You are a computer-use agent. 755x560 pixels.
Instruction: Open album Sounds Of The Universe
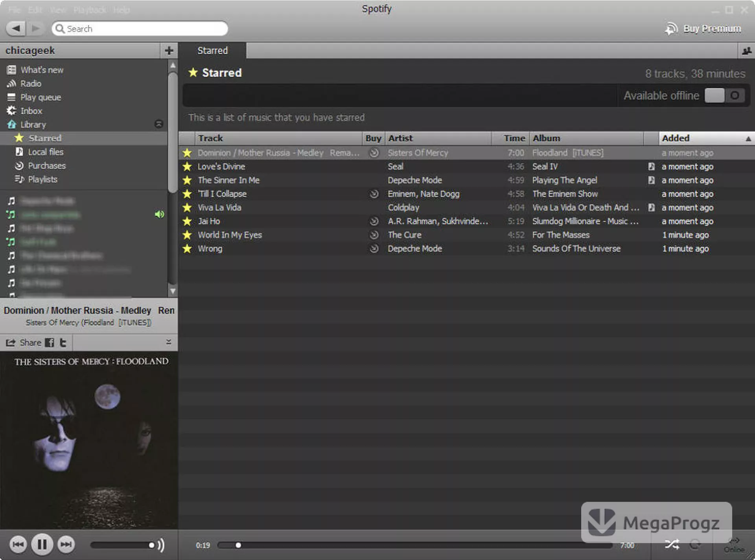(576, 249)
